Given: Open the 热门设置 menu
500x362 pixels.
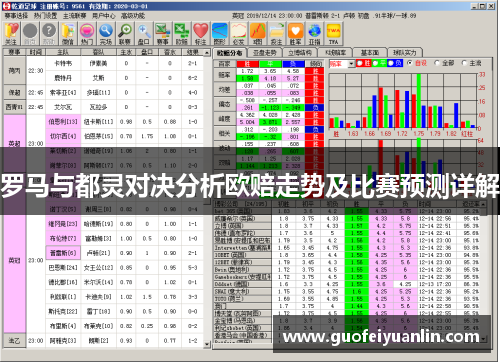Looking at the screenshot, I should (x=45, y=16).
